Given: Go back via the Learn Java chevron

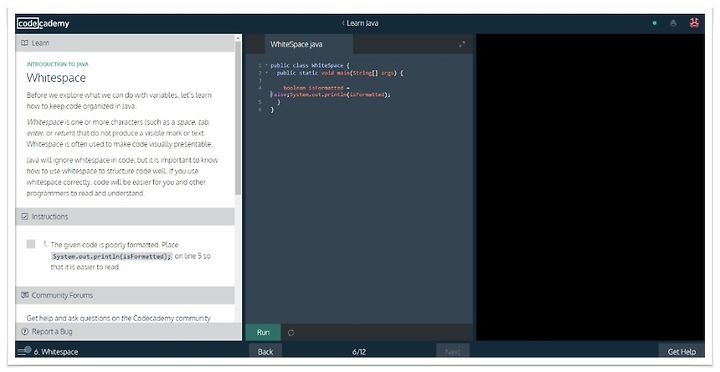Looking at the screenshot, I should (343, 23).
